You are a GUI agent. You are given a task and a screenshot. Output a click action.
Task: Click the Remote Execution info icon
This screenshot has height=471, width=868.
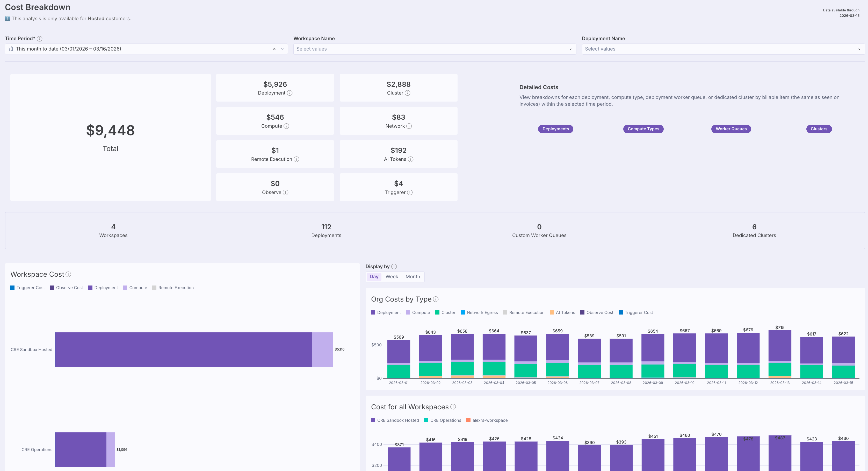pyautogui.click(x=296, y=159)
